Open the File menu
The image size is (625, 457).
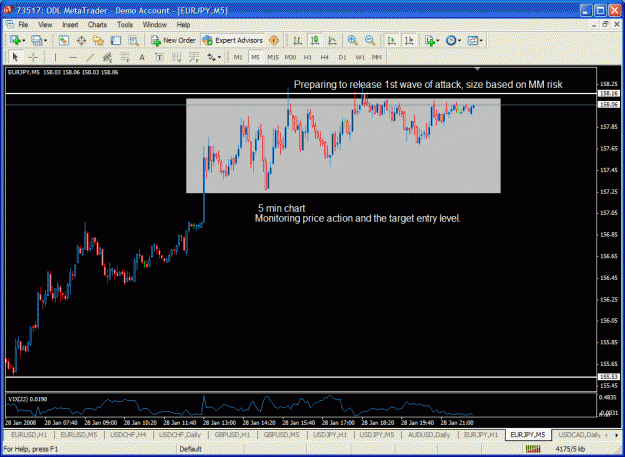pyautogui.click(x=23, y=25)
